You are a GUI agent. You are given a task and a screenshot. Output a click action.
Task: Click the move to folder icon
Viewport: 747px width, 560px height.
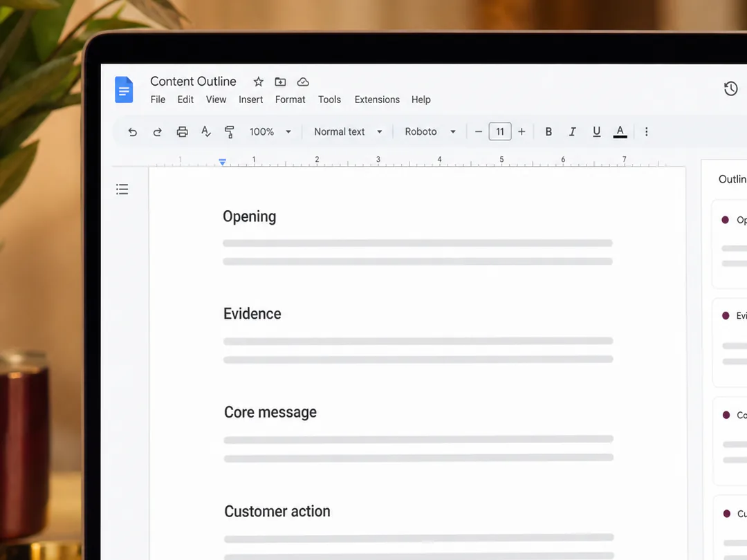(x=281, y=82)
